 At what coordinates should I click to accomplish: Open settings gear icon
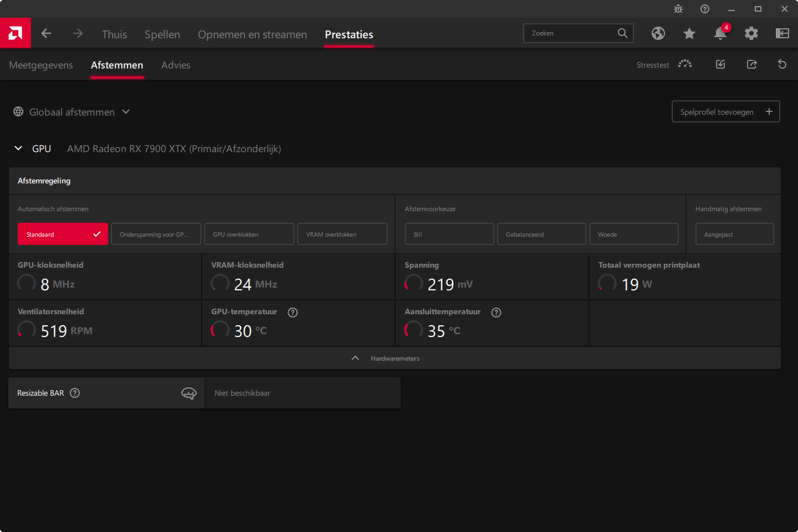point(751,33)
